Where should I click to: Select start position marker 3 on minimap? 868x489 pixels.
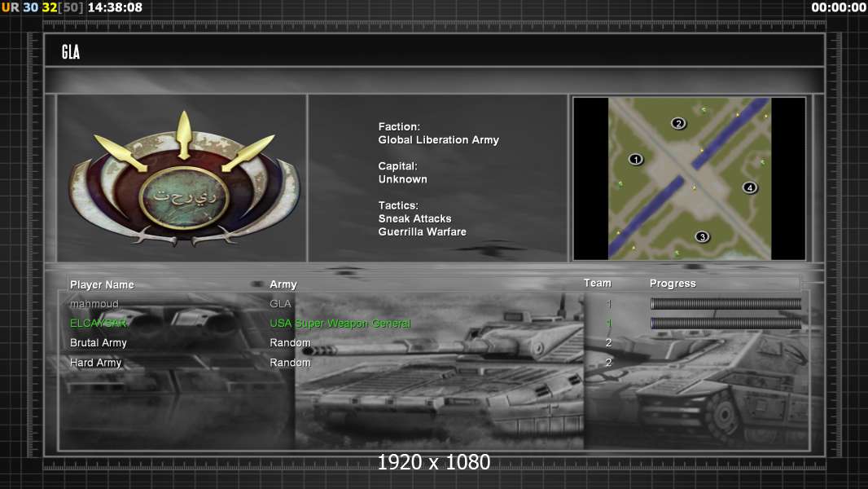[702, 237]
